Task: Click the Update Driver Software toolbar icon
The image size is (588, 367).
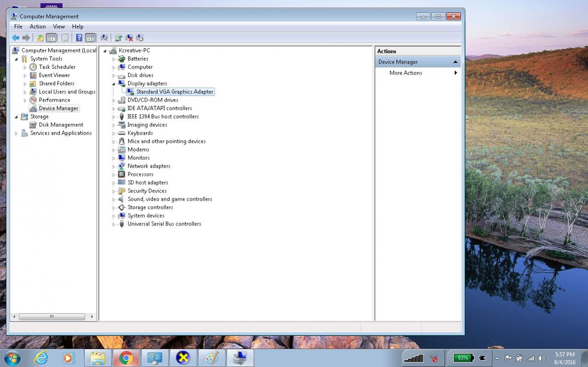Action: [x=119, y=38]
